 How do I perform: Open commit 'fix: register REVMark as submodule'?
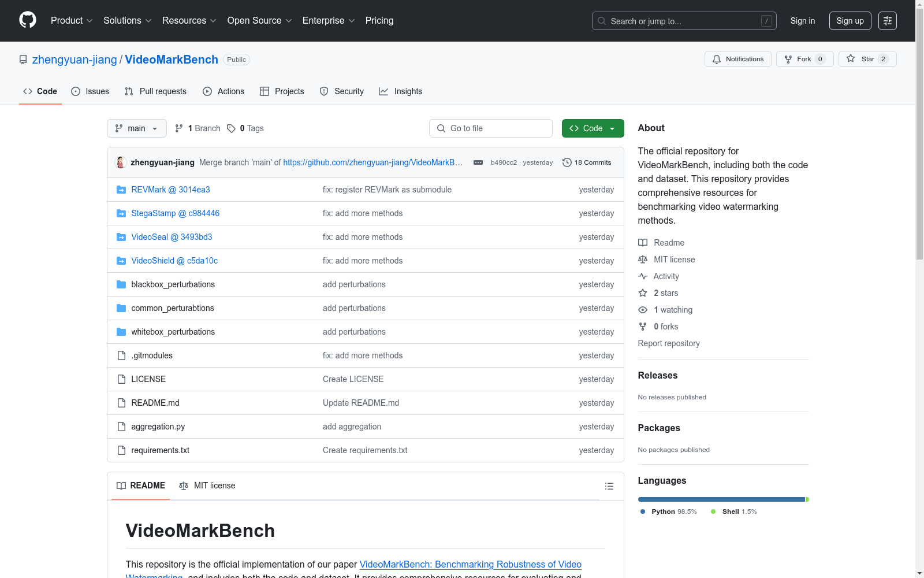point(387,190)
